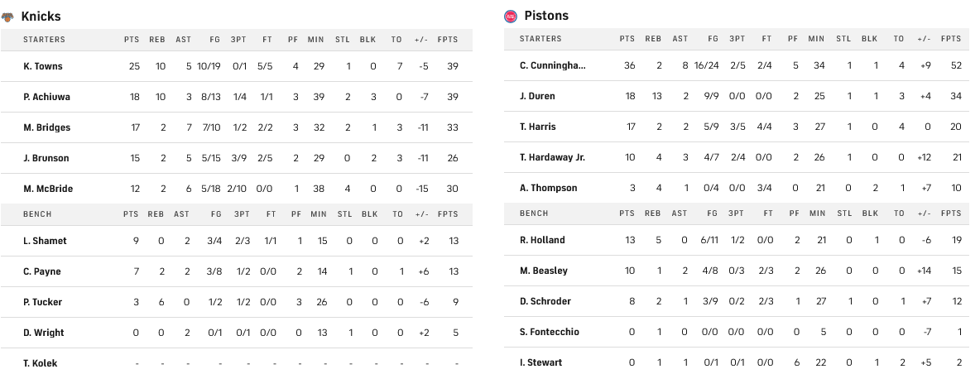Open D. Schroder player profile
The height and width of the screenshot is (374, 980).
(x=545, y=301)
